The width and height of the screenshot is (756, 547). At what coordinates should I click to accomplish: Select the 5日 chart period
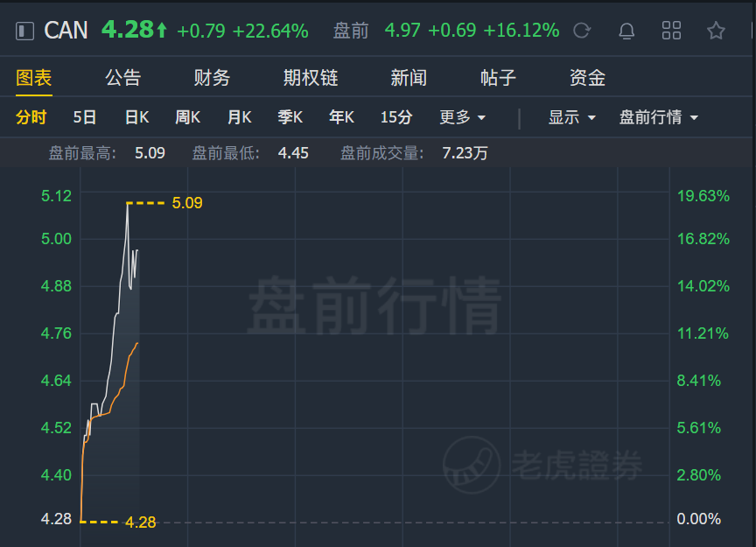click(84, 117)
